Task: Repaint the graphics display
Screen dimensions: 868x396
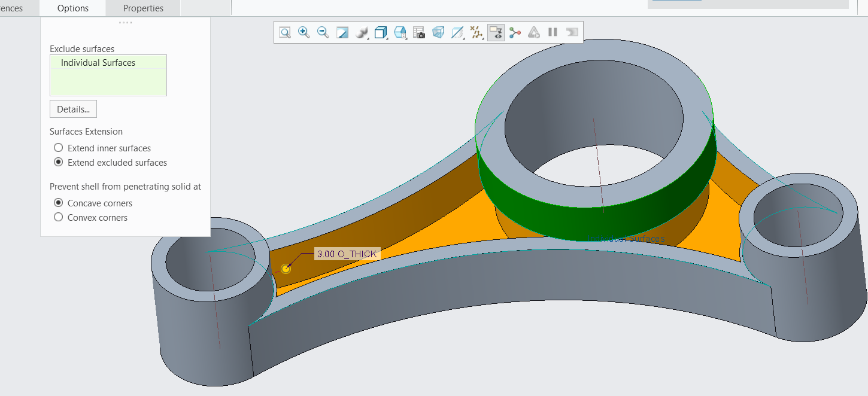Action: [x=342, y=32]
